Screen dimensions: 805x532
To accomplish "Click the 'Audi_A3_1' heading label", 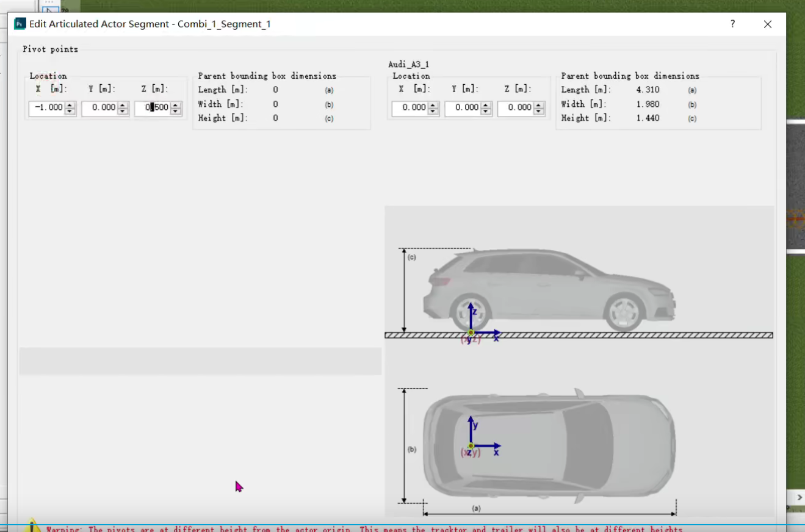I will (x=409, y=64).
